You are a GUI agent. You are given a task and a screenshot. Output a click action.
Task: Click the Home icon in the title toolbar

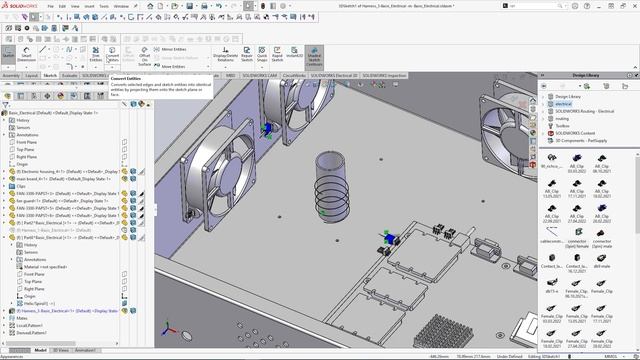point(150,6)
